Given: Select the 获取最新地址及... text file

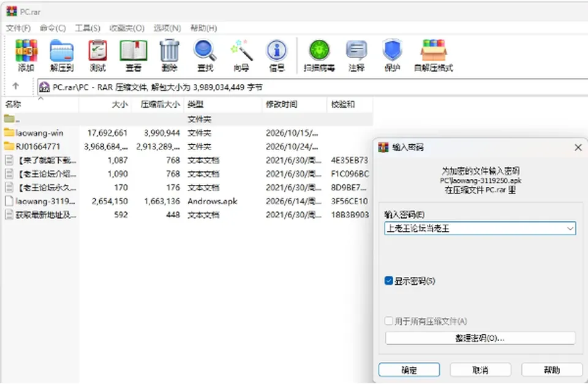Looking at the screenshot, I should [x=40, y=214].
